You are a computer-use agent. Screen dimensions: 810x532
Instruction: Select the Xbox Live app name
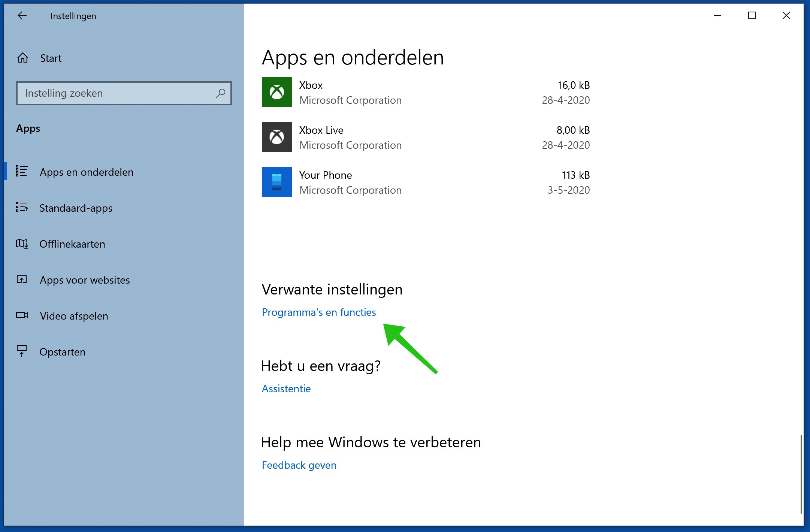coord(321,130)
